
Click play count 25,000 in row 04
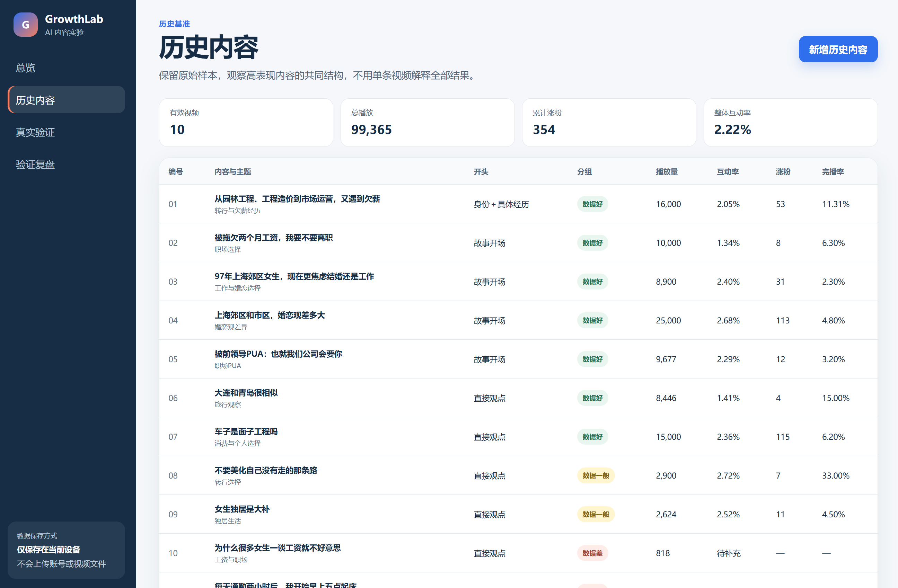[668, 321]
